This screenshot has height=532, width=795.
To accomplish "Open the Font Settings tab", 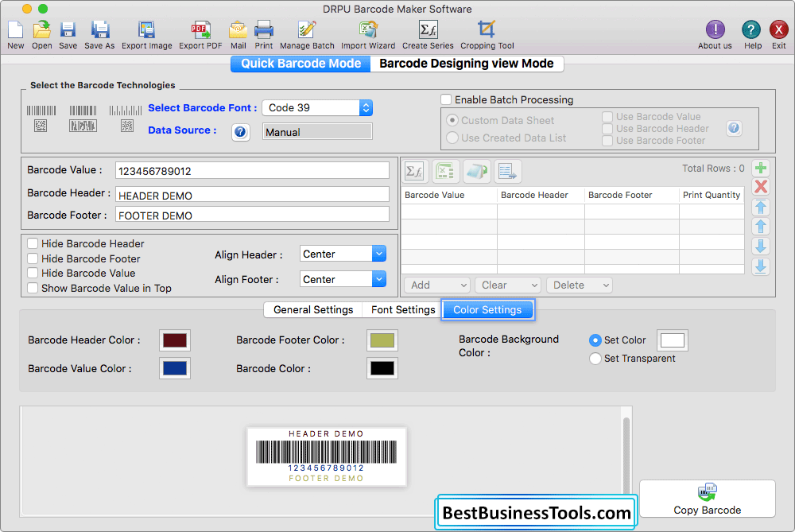I will [403, 310].
